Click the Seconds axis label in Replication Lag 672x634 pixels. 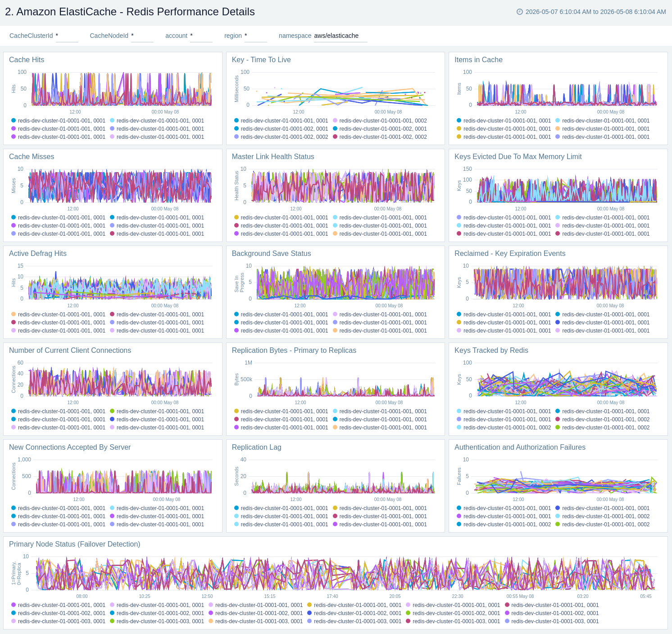coord(236,476)
